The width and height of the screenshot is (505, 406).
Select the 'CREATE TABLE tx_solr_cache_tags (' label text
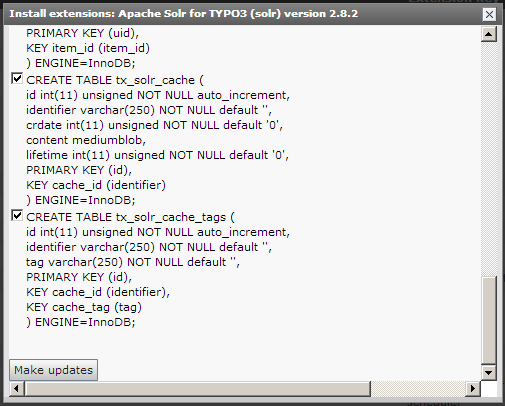(x=130, y=217)
